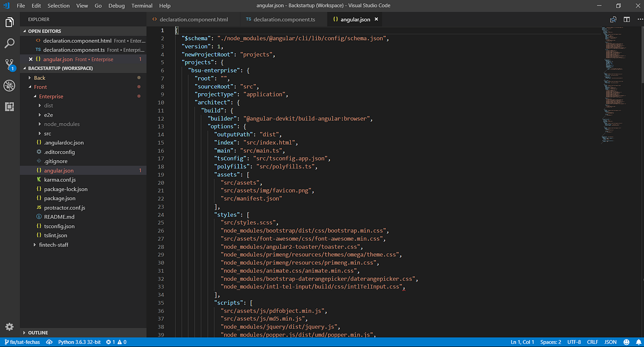The width and height of the screenshot is (644, 347).
Task: Open the preview icon next to split editor
Action: click(x=613, y=18)
